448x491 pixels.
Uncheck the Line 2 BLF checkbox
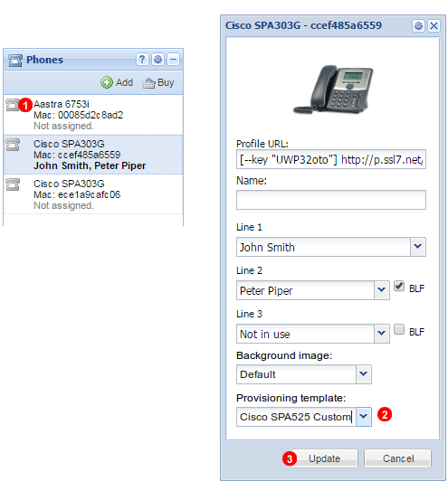click(399, 286)
